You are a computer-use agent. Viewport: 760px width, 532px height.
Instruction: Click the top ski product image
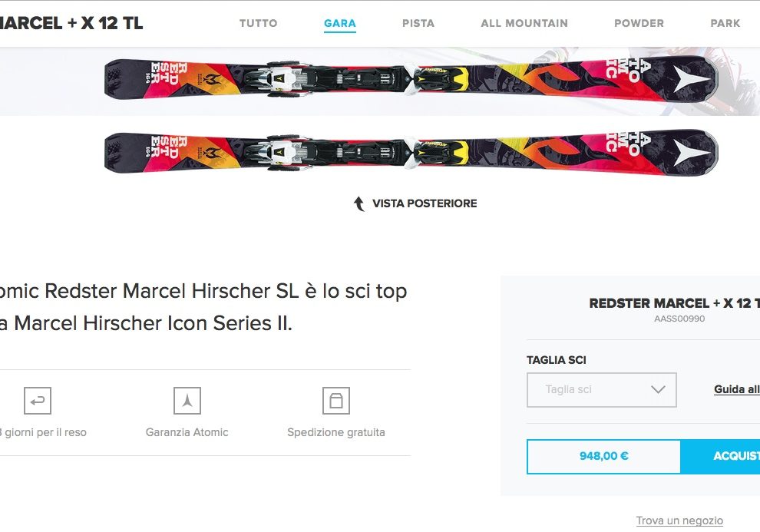[411, 80]
